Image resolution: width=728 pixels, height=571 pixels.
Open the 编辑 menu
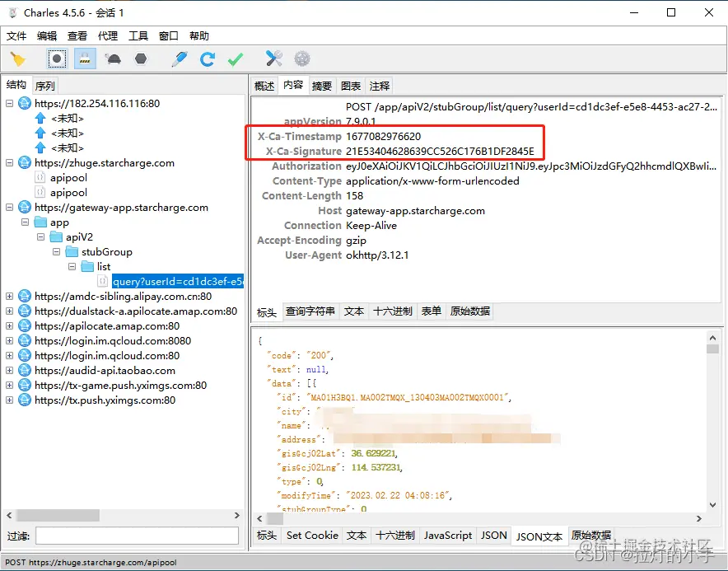pyautogui.click(x=47, y=35)
